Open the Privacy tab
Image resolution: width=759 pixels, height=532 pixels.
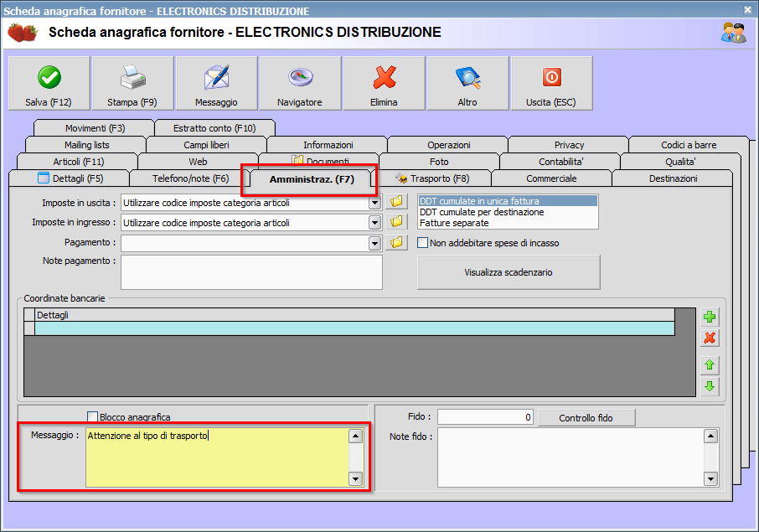pyautogui.click(x=569, y=144)
